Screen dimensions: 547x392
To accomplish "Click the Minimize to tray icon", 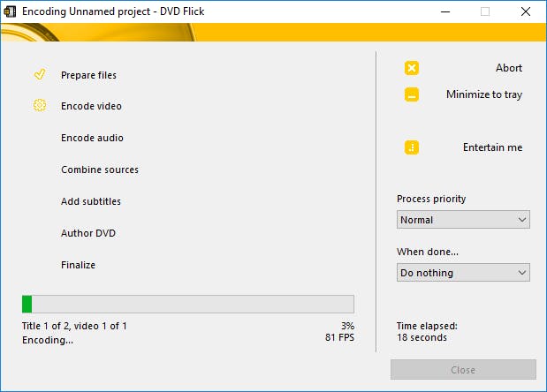I will click(x=412, y=94).
